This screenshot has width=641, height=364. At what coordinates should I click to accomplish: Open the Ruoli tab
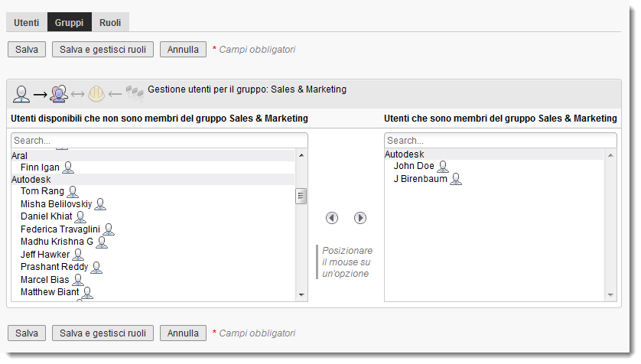click(x=110, y=23)
